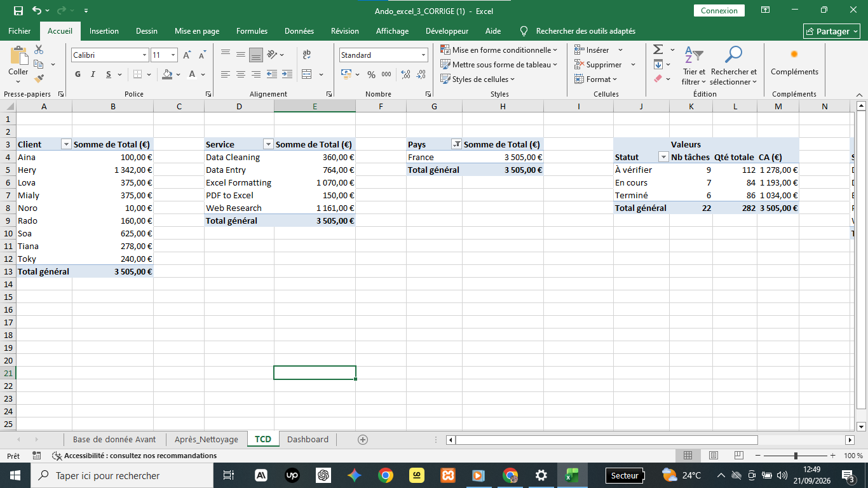The image size is (868, 488).
Task: Switch to Page Layout view in status bar
Action: (714, 456)
